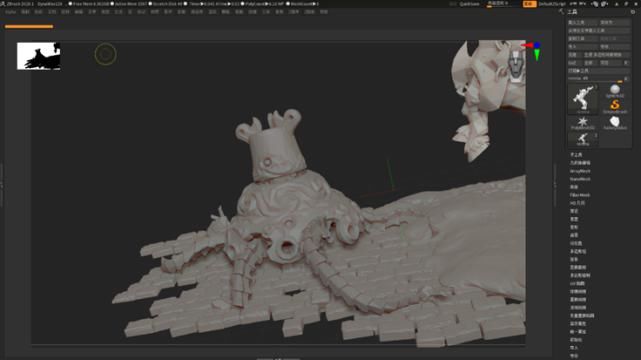Open the Lightbox▶Tools button
The height and width of the screenshot is (360, 641).
point(598,71)
